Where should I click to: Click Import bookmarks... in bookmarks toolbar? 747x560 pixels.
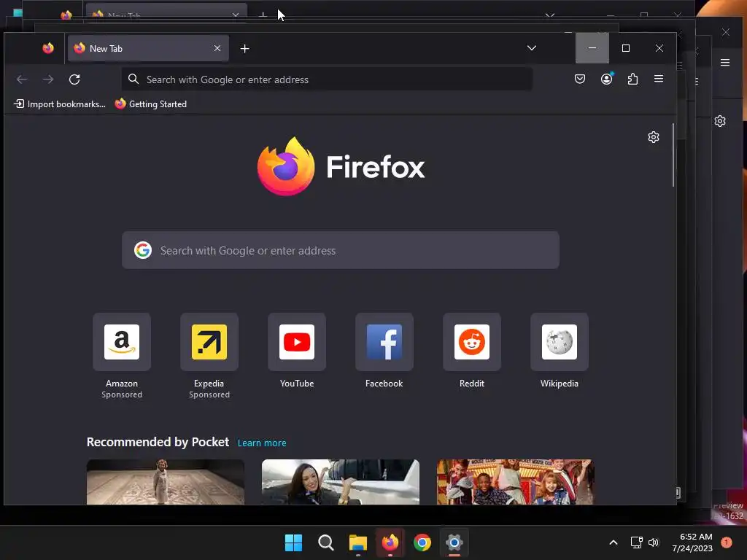click(x=60, y=104)
